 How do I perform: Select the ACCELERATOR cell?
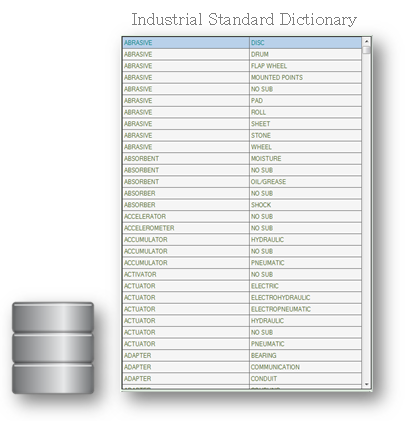pos(186,216)
